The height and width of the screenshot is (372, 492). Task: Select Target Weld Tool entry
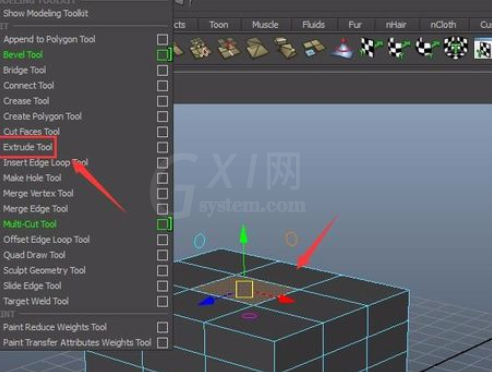pos(36,301)
